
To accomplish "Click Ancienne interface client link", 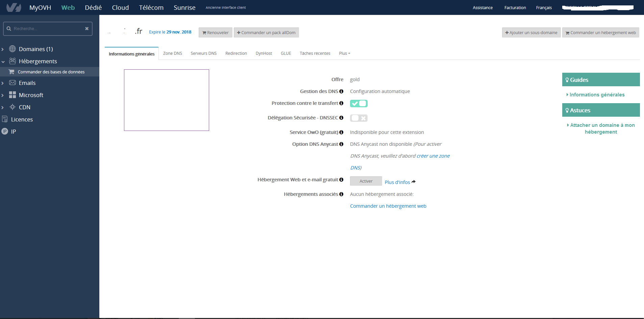I will [x=226, y=7].
